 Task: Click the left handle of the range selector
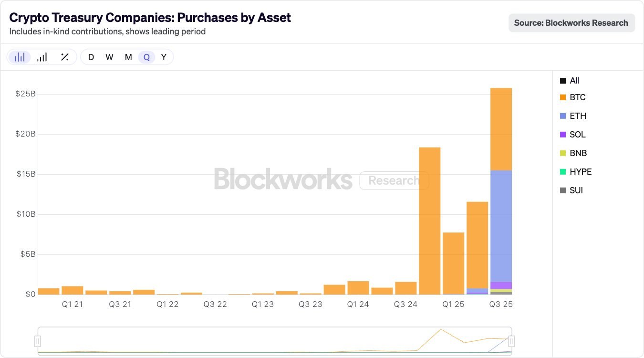pos(37,341)
